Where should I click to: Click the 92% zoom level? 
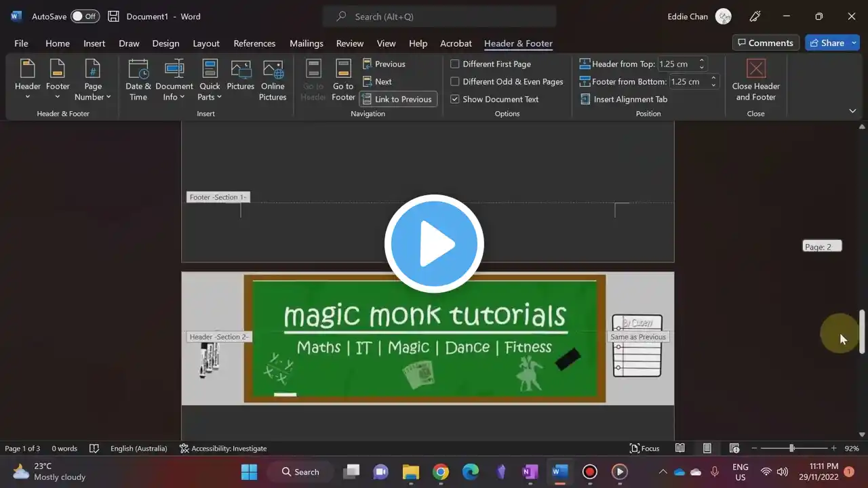point(852,448)
